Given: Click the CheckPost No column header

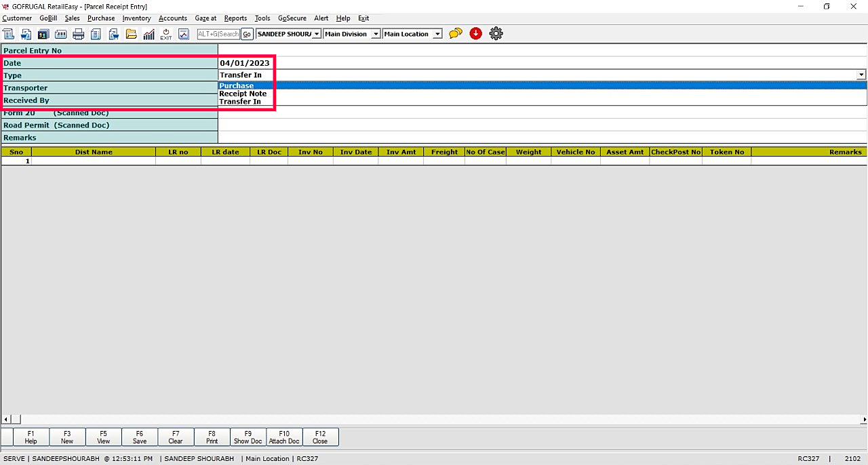Looking at the screenshot, I should tap(675, 152).
